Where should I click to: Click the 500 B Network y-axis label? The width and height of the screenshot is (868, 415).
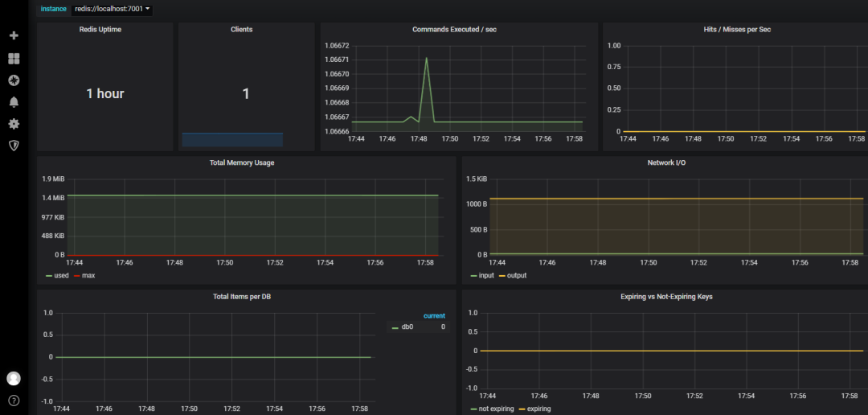(x=478, y=229)
